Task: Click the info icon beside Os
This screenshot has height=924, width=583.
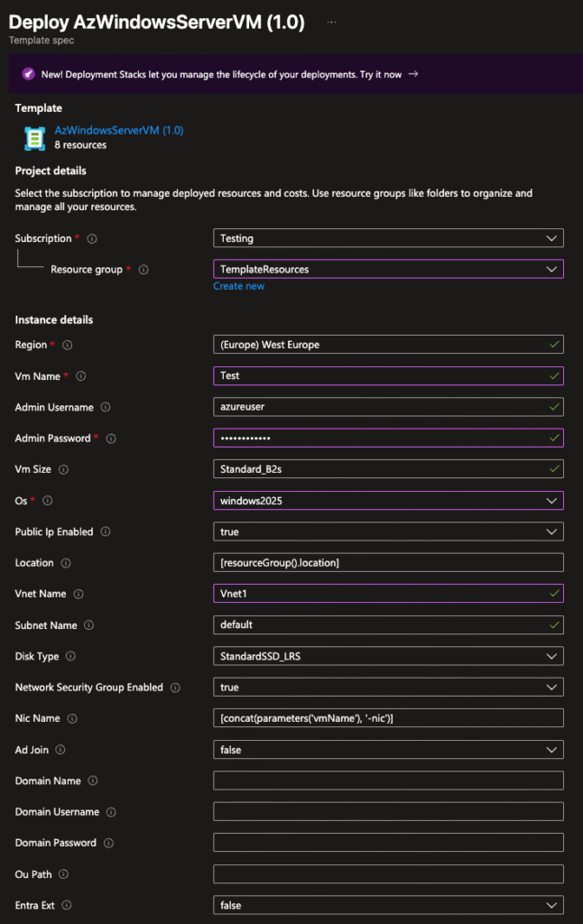Action: [x=48, y=501]
